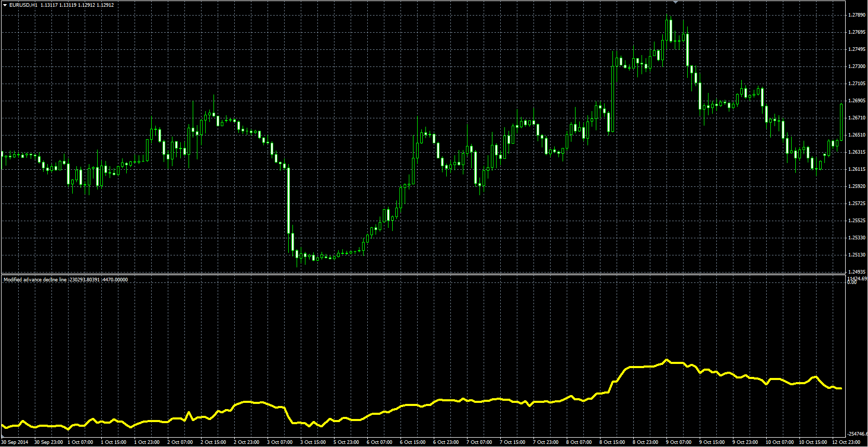Click price level 1.25330 on the scale
Screen dimensions: 868x447
pyautogui.click(x=857, y=238)
